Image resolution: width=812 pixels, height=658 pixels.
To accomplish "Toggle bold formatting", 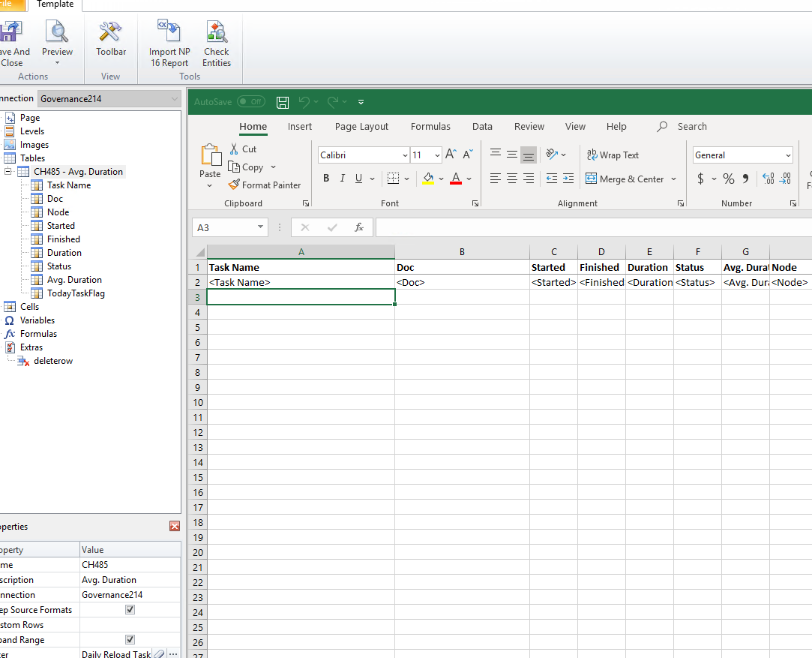I will 326,179.
